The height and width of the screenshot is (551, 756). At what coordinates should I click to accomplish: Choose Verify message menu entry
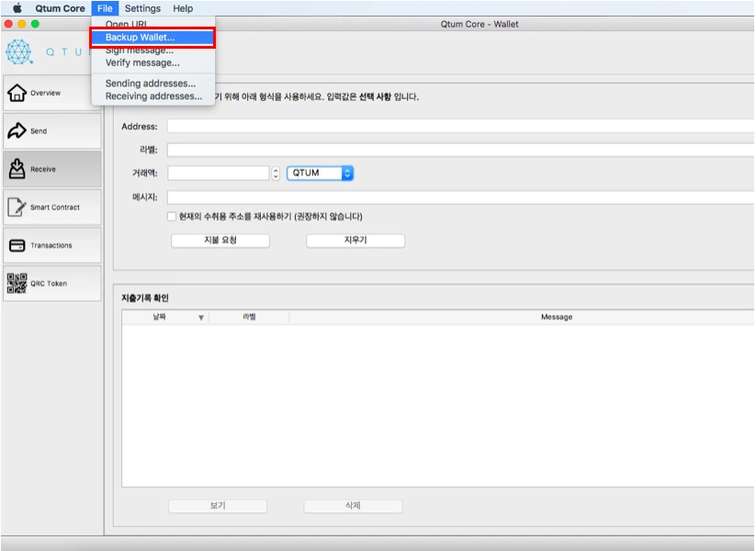click(152, 62)
